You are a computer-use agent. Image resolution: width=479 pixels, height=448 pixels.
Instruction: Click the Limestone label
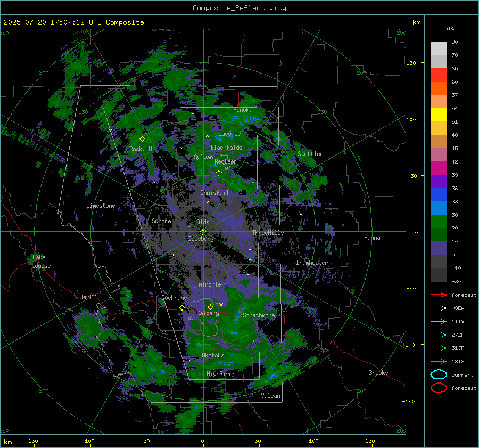101,206
